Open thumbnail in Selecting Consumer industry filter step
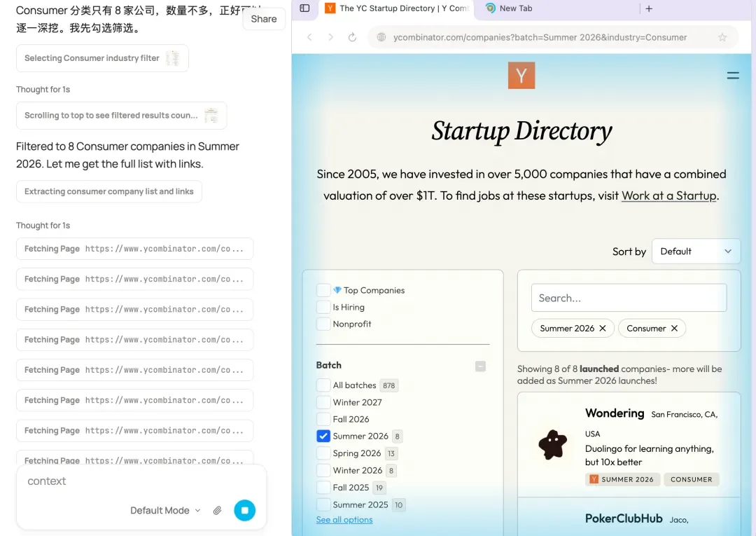The height and width of the screenshot is (536, 756). (x=172, y=58)
